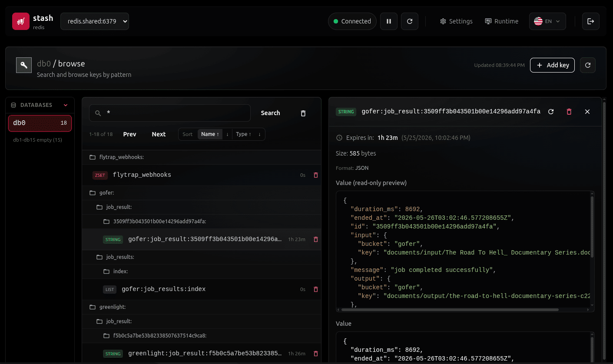
Task: Click the trash icon next to Search
Action: pos(303,113)
